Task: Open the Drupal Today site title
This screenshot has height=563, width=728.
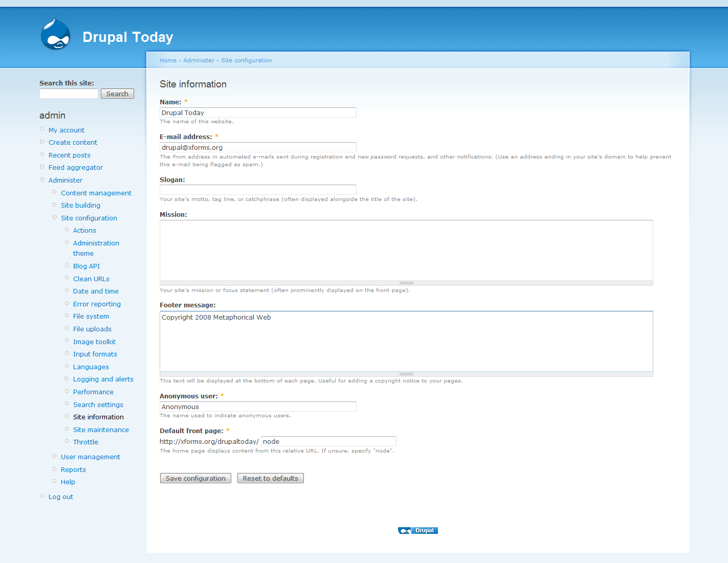Action: coord(128,37)
